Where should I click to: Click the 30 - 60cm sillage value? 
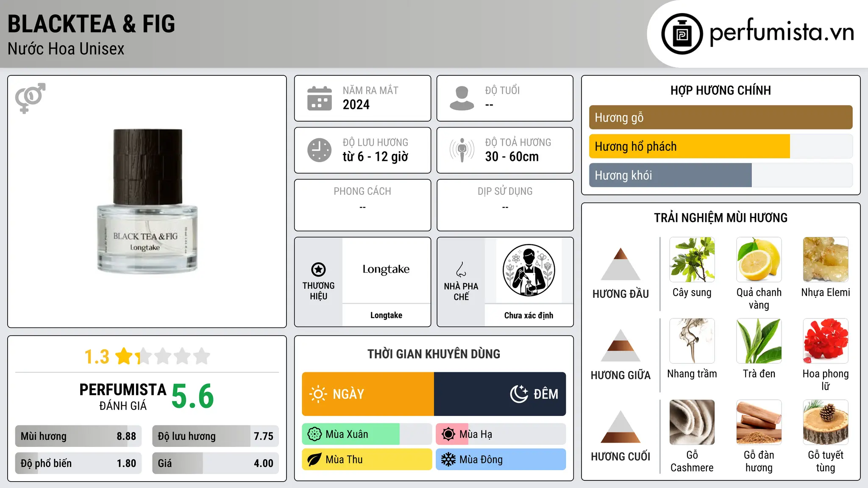tap(512, 157)
